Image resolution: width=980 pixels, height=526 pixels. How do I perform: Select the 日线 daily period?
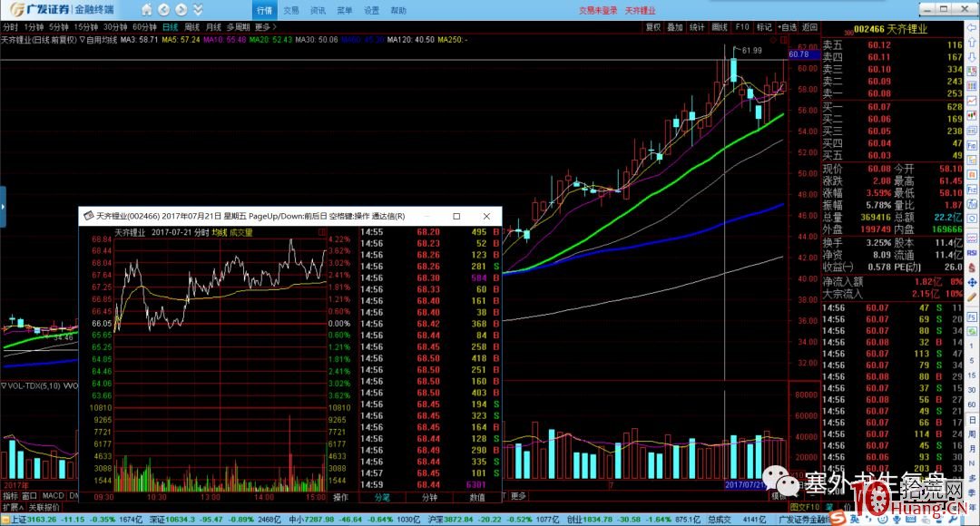[170, 27]
